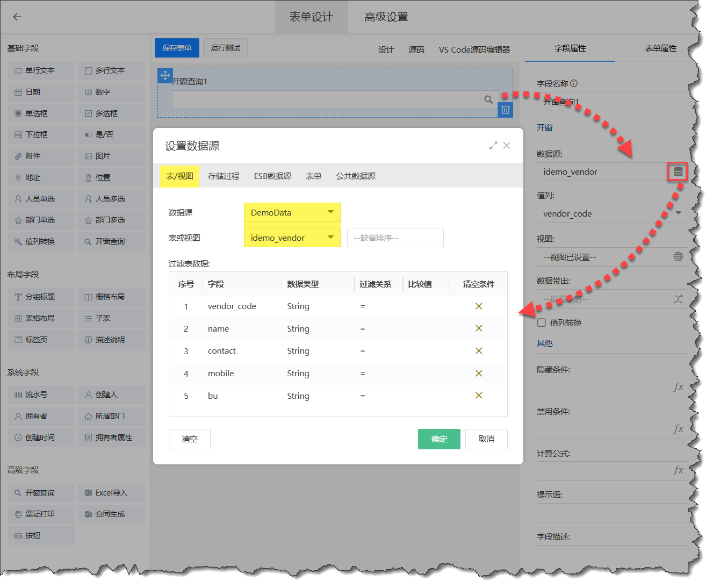This screenshot has width=713, height=588.
Task: Expand the 设置数据源 dialog to fullscreen
Action: tap(493, 145)
